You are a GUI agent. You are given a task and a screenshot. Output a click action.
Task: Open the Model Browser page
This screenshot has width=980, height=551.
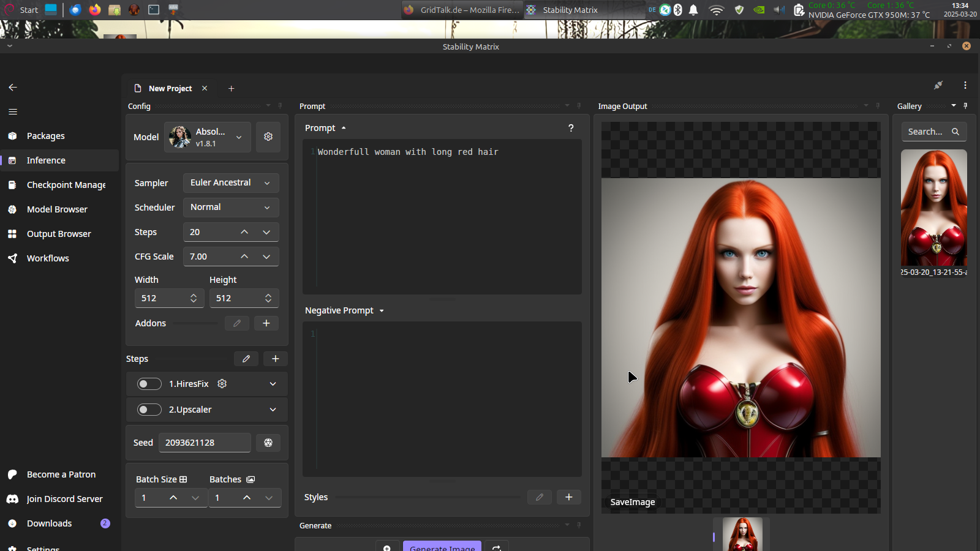pos(57,209)
